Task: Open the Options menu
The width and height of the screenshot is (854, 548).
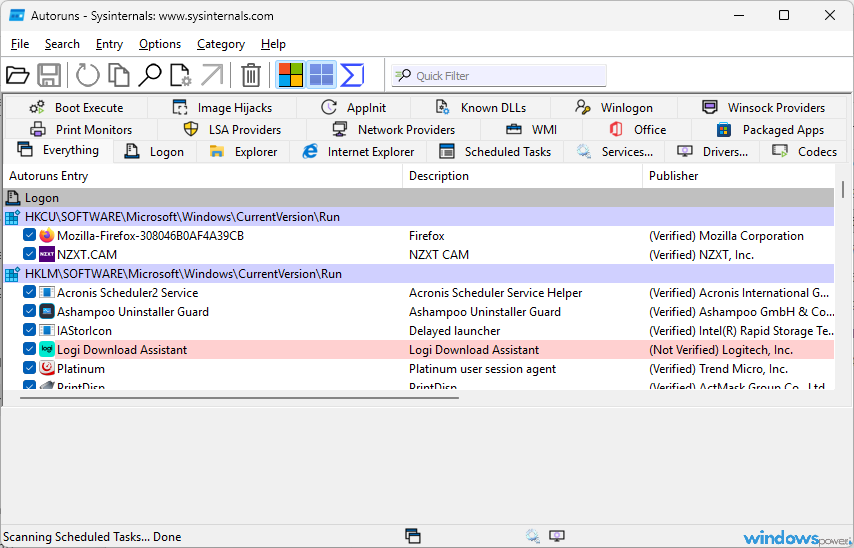Action: pos(160,44)
